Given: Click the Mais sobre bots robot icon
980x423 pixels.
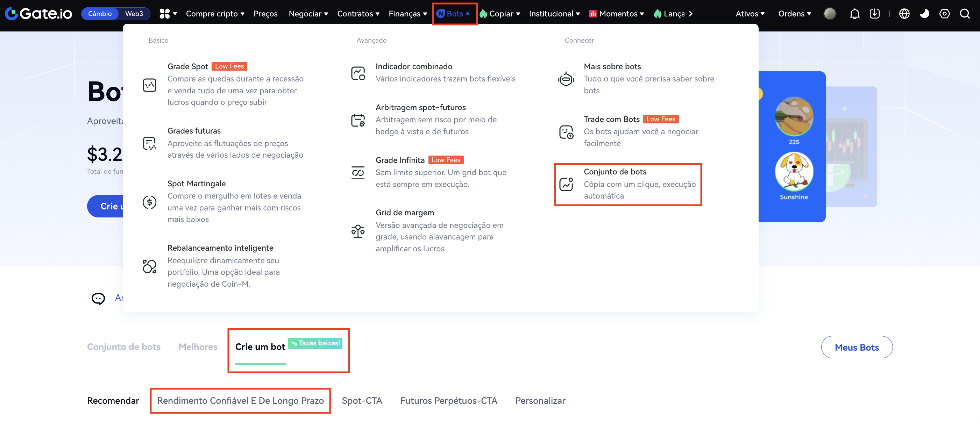Looking at the screenshot, I should 566,79.
